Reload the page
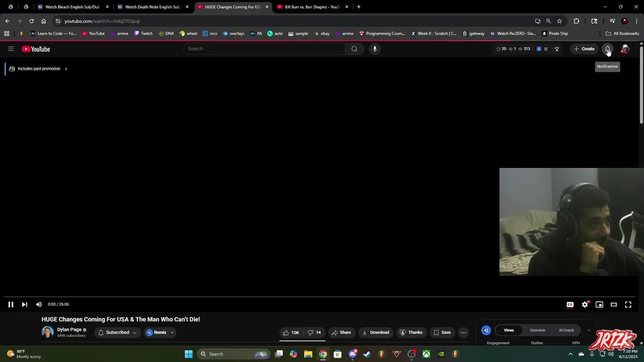 (x=31, y=21)
